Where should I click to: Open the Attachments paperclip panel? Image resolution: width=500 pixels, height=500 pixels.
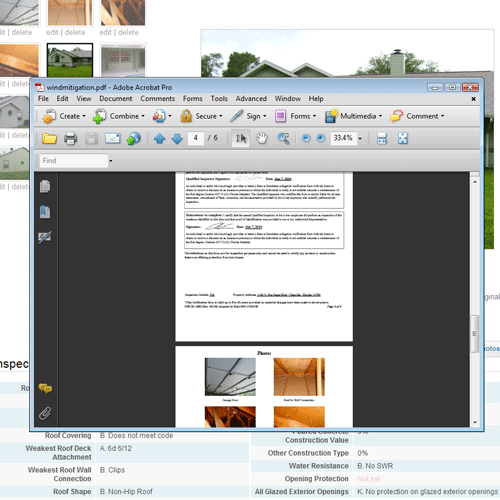pos(45,413)
